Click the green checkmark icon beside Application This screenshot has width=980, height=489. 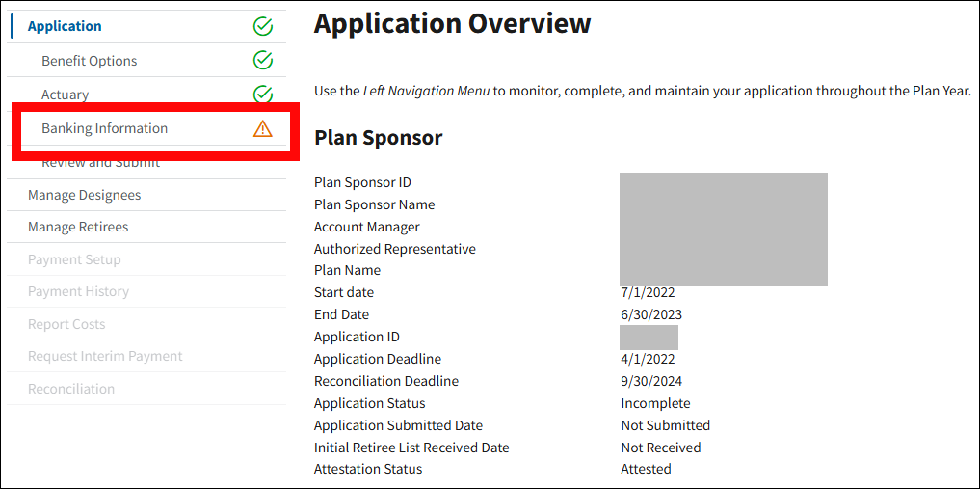(262, 27)
